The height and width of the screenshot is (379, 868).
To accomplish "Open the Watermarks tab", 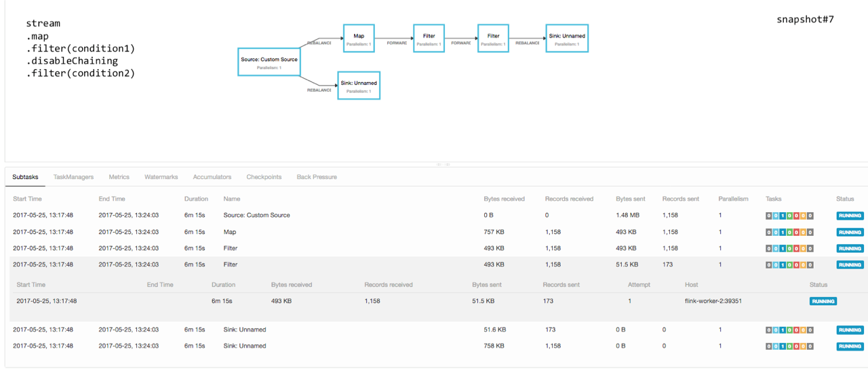I will pos(161,177).
